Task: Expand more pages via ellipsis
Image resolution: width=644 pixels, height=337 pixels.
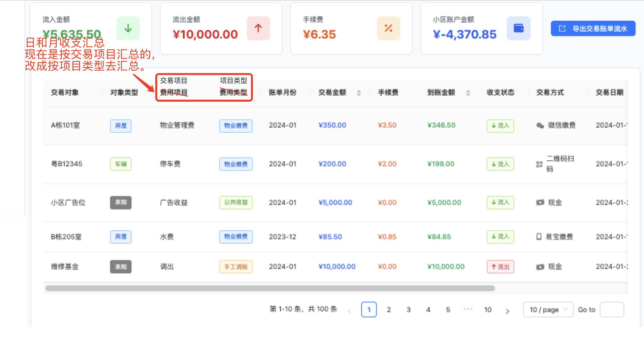Action: pyautogui.click(x=468, y=310)
